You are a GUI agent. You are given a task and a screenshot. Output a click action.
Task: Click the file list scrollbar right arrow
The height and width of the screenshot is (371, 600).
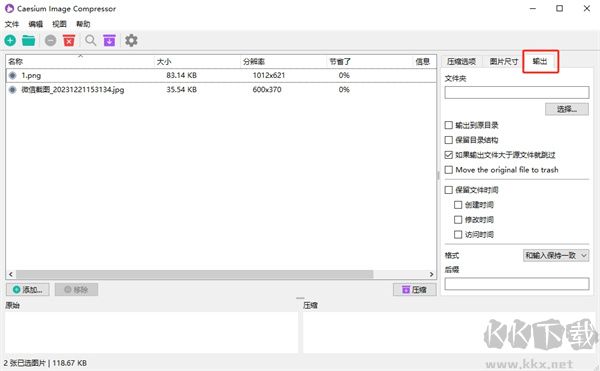tap(431, 274)
